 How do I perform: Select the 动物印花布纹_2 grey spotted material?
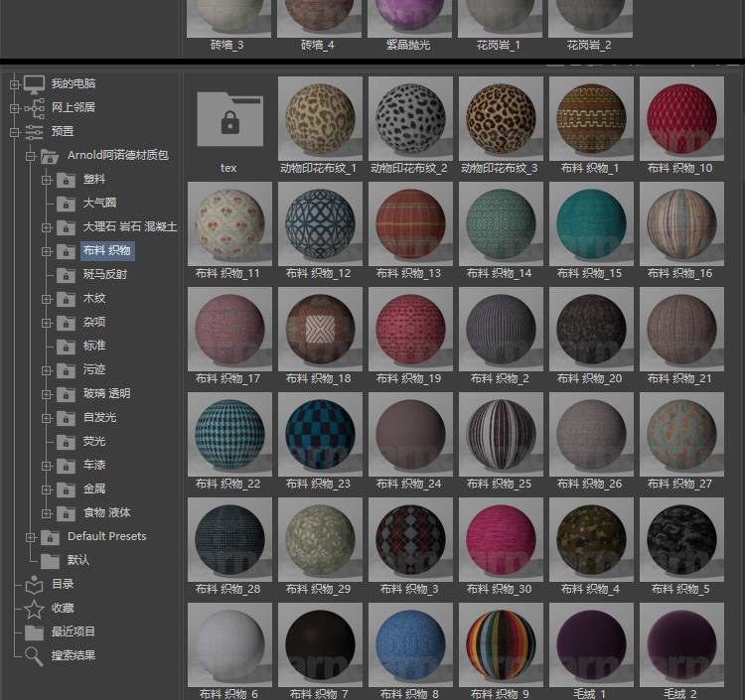410,119
